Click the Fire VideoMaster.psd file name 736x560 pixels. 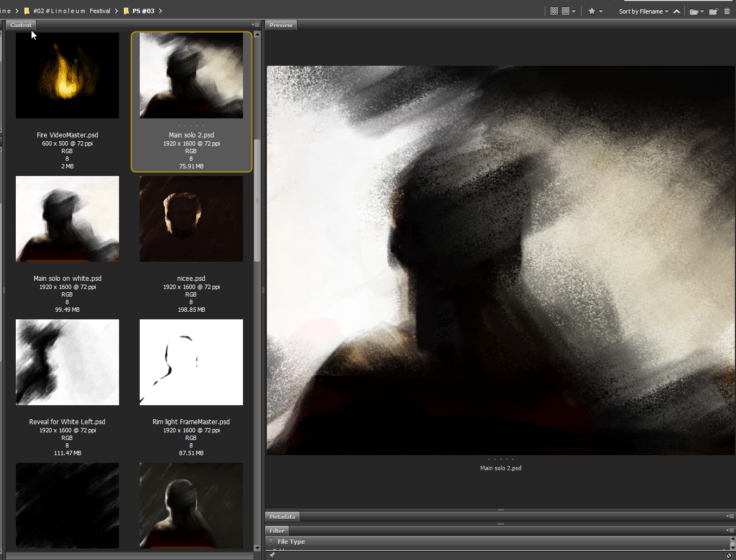click(x=67, y=135)
